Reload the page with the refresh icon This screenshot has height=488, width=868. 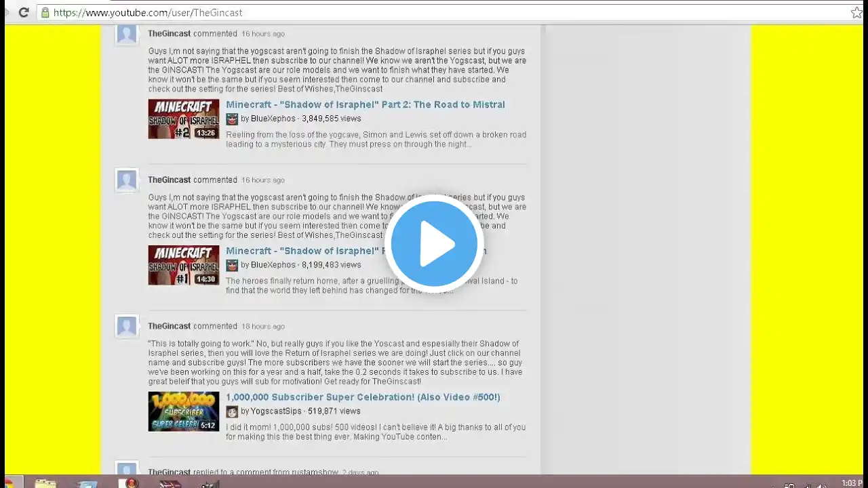pyautogui.click(x=24, y=12)
